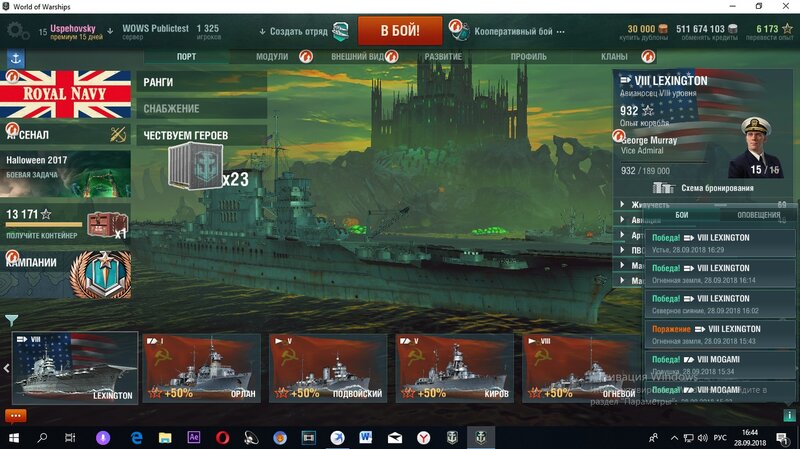Click the red В БОЙ! button
The width and height of the screenshot is (800, 449).
(x=400, y=31)
